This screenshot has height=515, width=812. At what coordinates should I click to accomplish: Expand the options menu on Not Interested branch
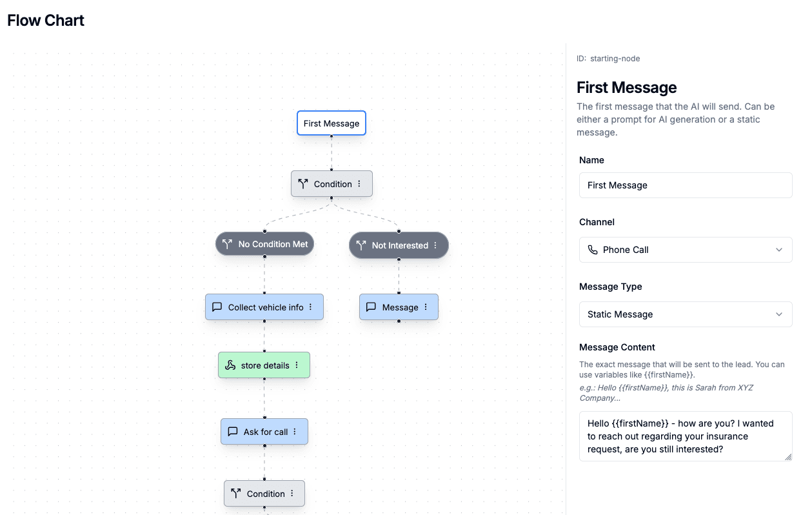[x=436, y=245]
